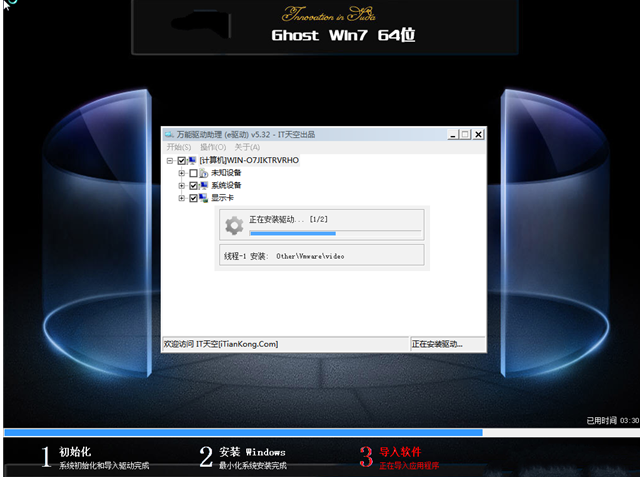The image size is (640, 477).
Task: Select the [计算机]WIN-O7JIKTRVRHO tree row
Action: click(x=249, y=160)
